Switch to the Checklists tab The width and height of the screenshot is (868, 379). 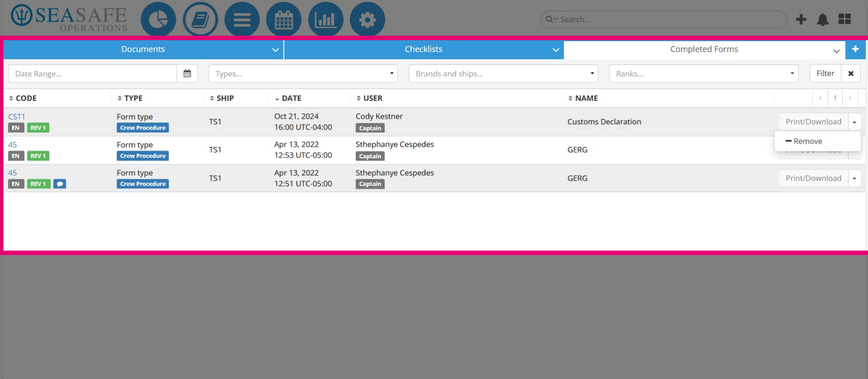click(424, 49)
